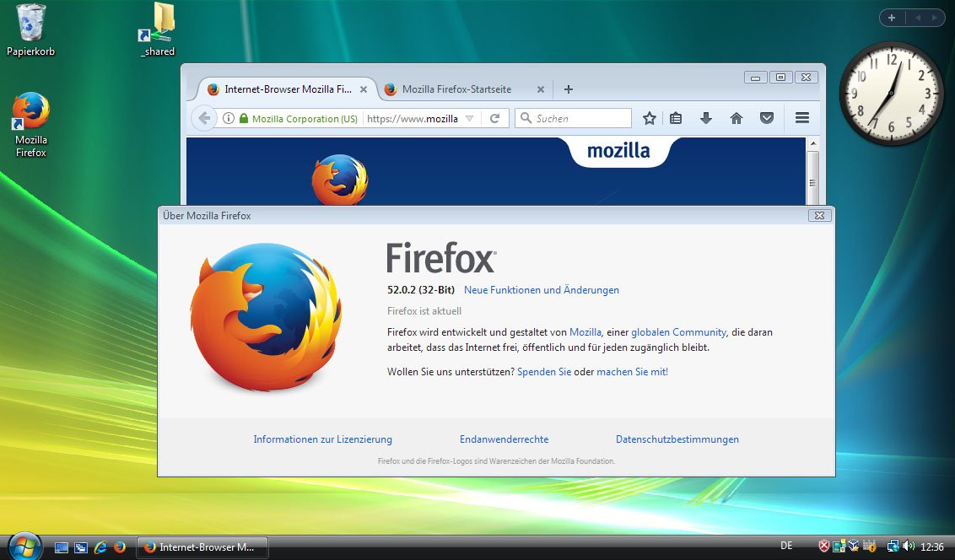Open the Datenschutzbestimmungen link
The image size is (955, 560).
(x=677, y=439)
